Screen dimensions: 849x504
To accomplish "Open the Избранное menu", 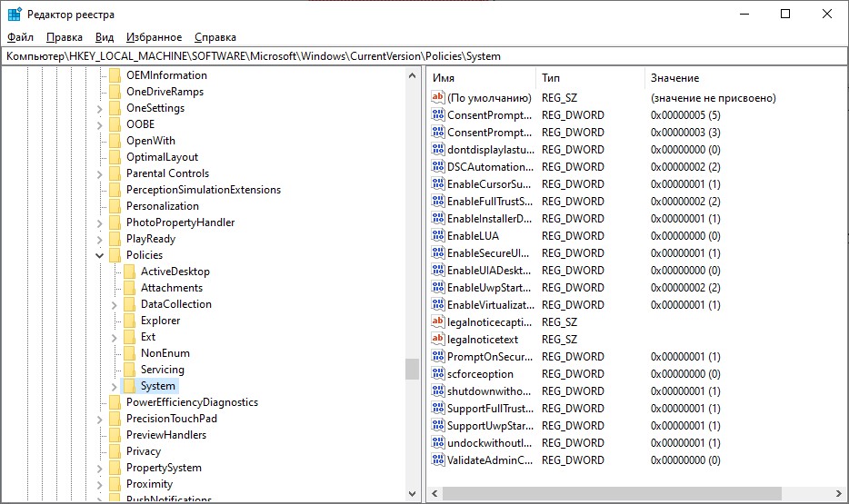I will 155,37.
